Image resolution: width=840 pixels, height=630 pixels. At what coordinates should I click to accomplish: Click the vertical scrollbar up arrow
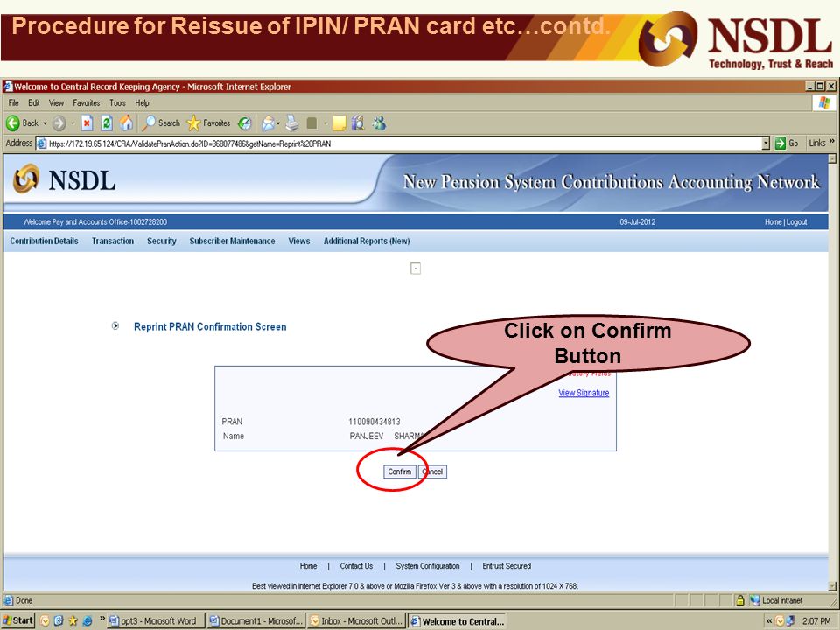click(832, 158)
